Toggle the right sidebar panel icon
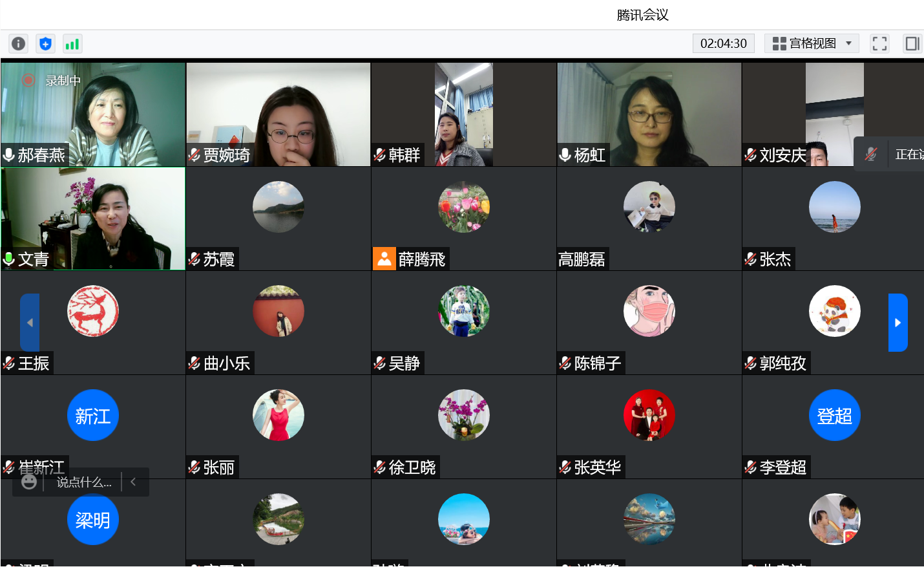This screenshot has height=569, width=924. pos(912,43)
